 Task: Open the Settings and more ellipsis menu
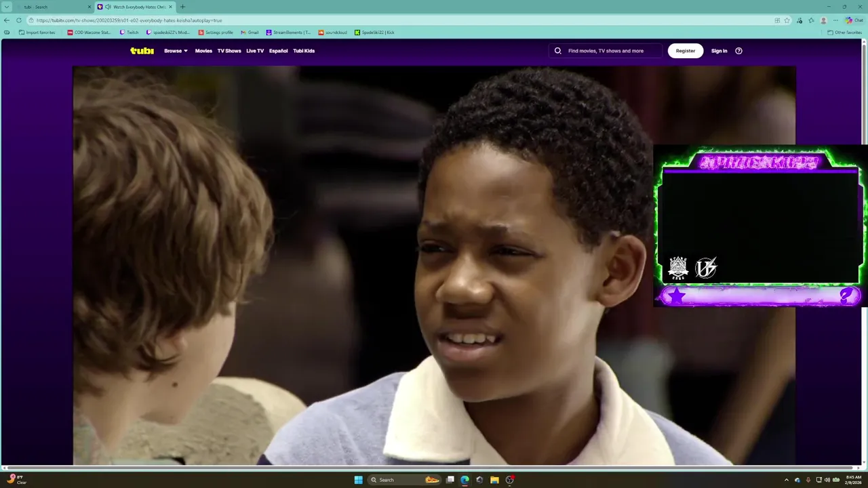click(x=835, y=20)
